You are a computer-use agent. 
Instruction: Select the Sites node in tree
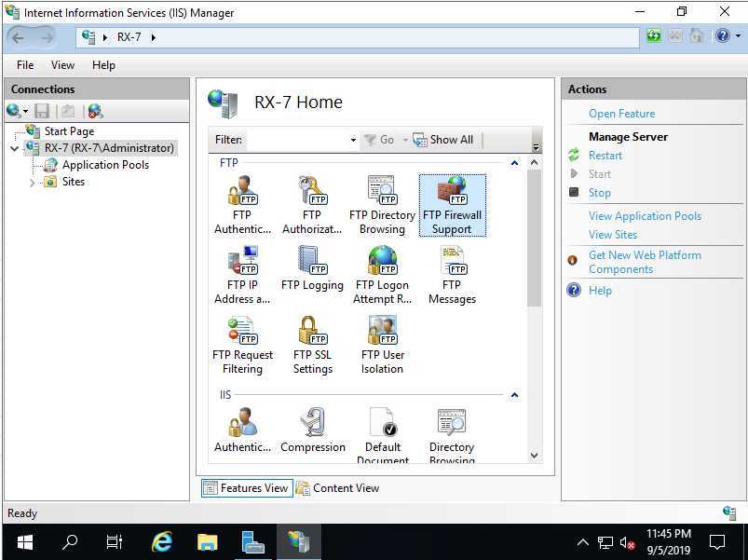[74, 182]
